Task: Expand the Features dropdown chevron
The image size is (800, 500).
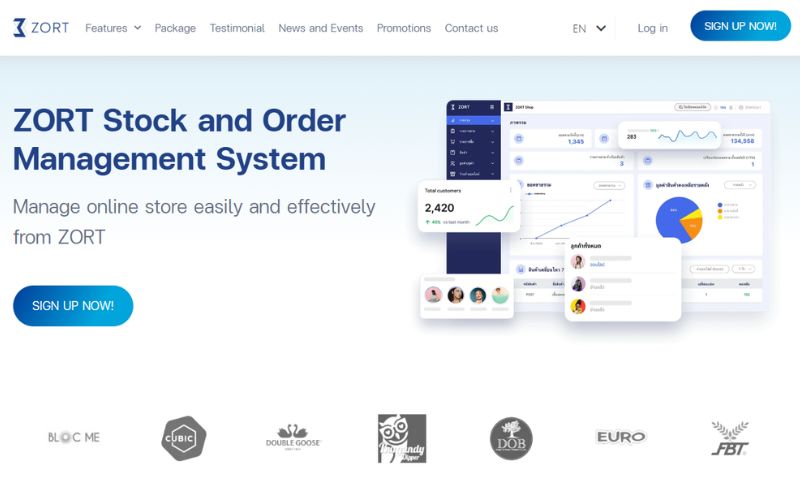Action: pyautogui.click(x=137, y=28)
